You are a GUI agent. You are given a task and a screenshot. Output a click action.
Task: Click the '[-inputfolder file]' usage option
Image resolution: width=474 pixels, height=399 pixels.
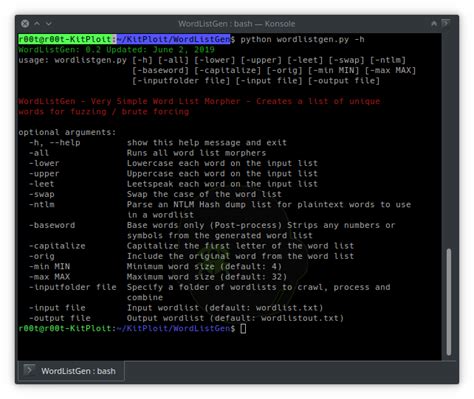(x=181, y=81)
